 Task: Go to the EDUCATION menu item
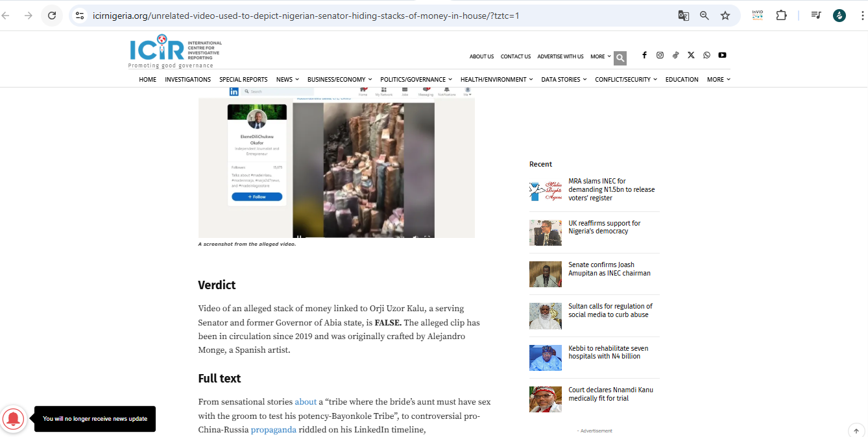click(x=682, y=79)
